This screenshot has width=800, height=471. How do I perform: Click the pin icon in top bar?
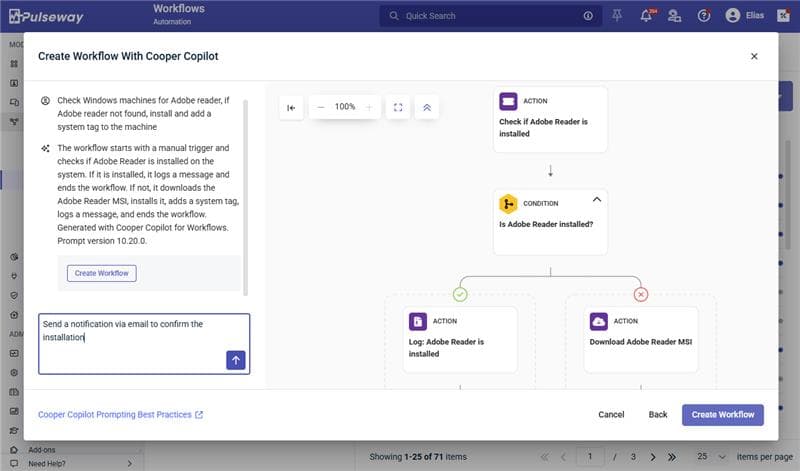pos(617,15)
